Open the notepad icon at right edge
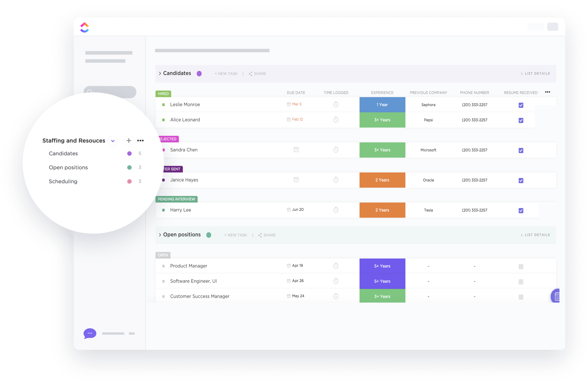 [556, 296]
